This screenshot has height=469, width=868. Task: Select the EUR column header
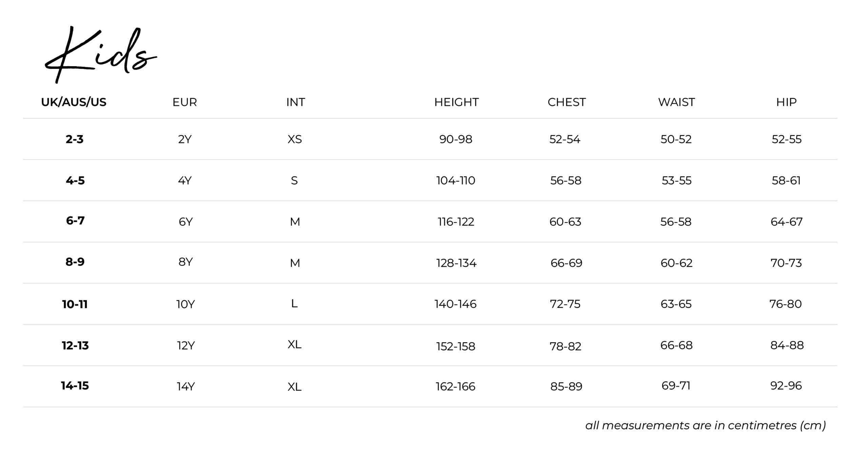tap(184, 102)
